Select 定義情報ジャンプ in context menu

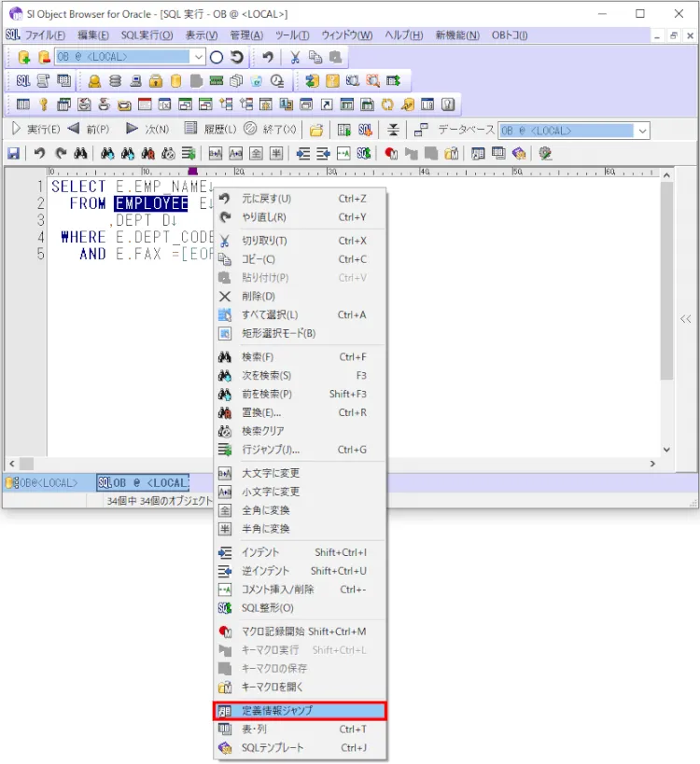tap(300, 711)
